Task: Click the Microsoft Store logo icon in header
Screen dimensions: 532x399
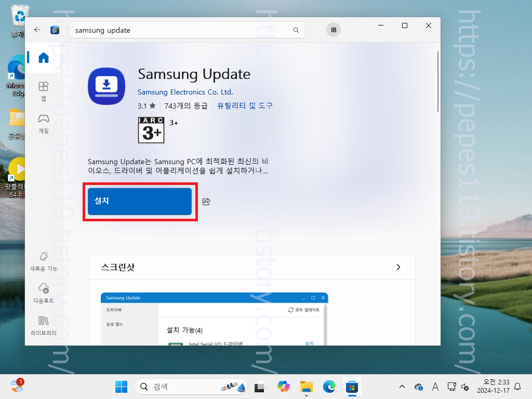Action: coord(55,30)
